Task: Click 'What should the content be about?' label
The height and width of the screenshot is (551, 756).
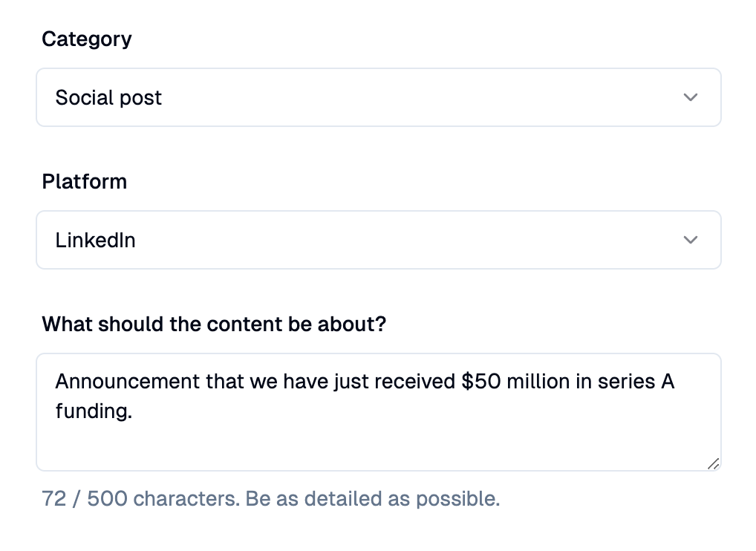Action: 214,324
